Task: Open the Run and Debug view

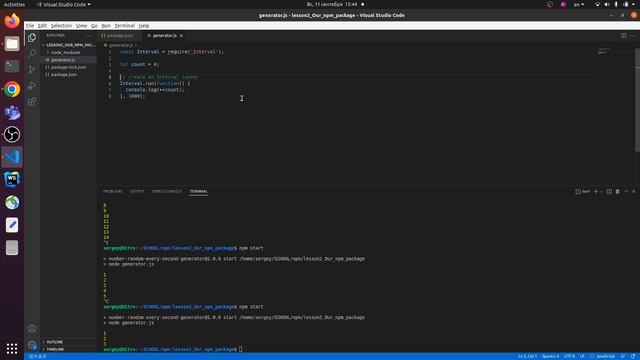Action: [32, 85]
